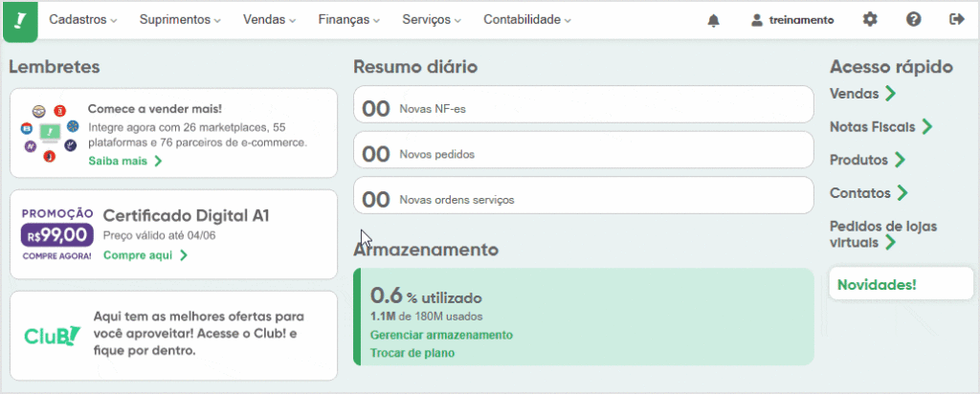Expand the Suprimentos dropdown menu
Screen dimensions: 980x394
pos(180,20)
